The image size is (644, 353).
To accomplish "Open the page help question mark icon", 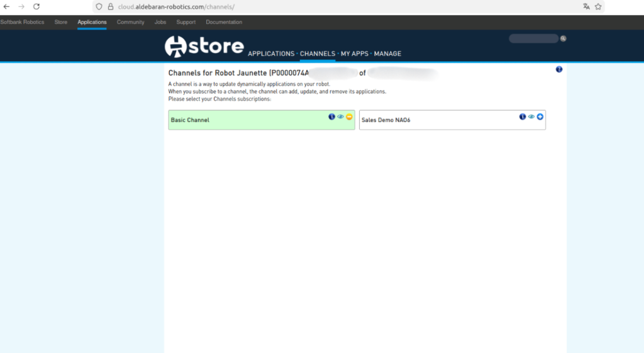I will tap(559, 69).
